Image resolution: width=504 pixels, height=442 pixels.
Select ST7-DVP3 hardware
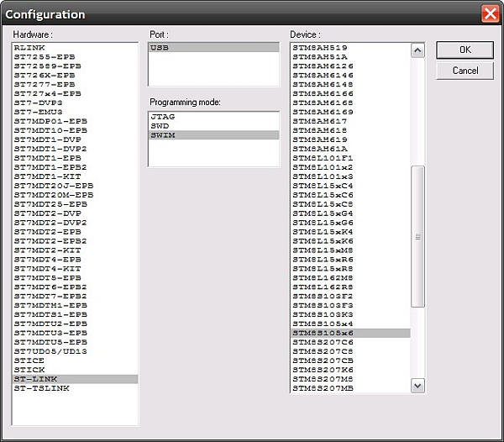coord(76,103)
